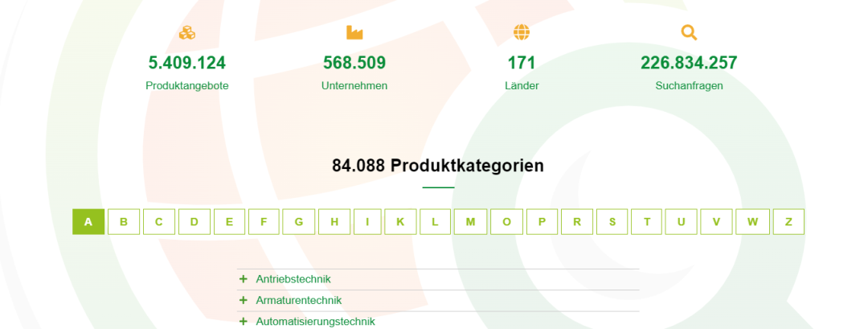This screenshot has width=868, height=329.
Task: Choose letter P in alphabet filter
Action: tap(542, 222)
